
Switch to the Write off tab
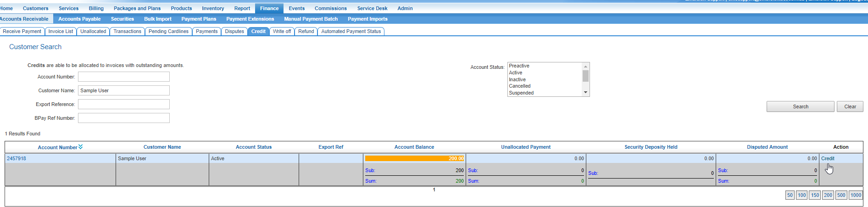(282, 31)
